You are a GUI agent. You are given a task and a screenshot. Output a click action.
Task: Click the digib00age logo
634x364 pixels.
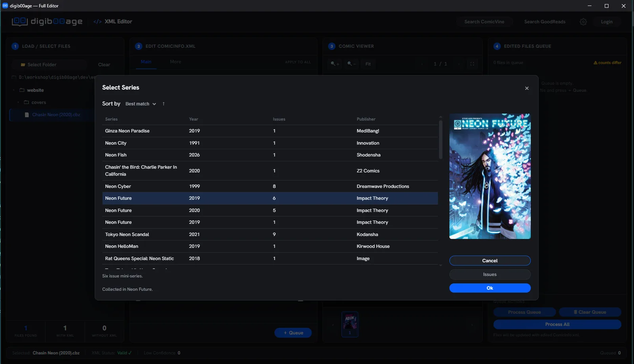coord(47,21)
